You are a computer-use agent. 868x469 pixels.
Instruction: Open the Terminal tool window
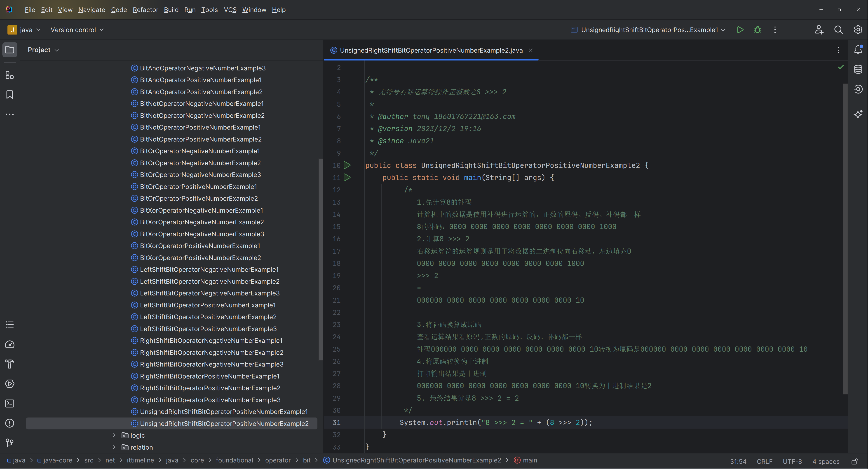coord(10,403)
